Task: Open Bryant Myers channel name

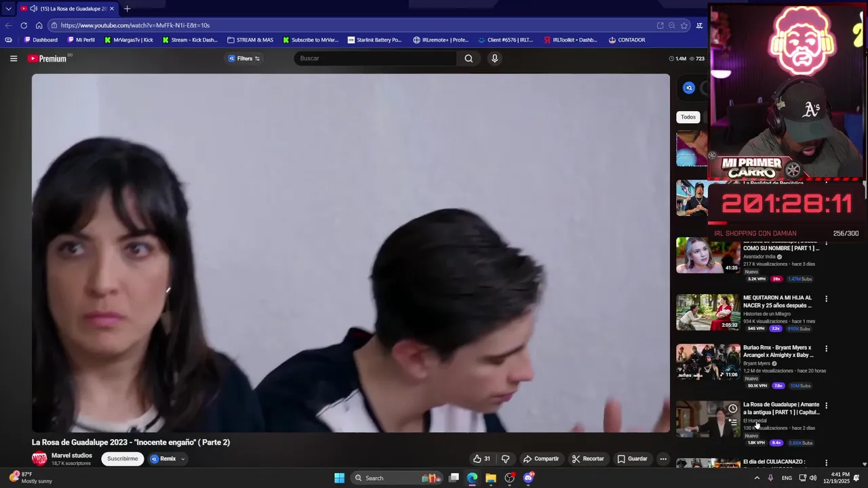Action: click(x=757, y=363)
